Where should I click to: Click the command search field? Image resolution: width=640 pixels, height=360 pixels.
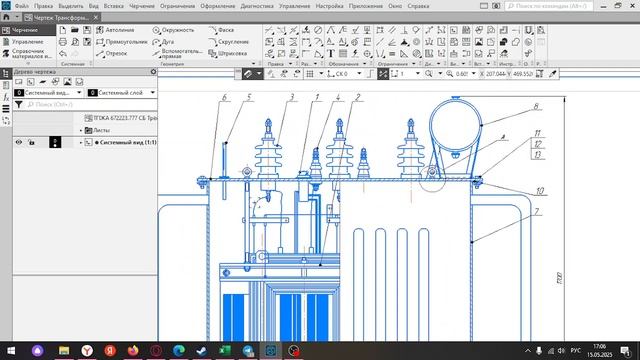549,6
